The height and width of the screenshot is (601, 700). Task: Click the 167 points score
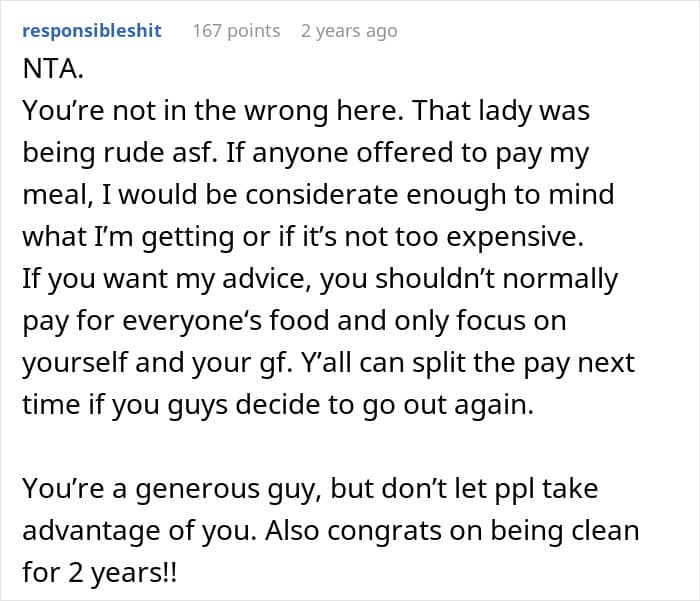236,31
